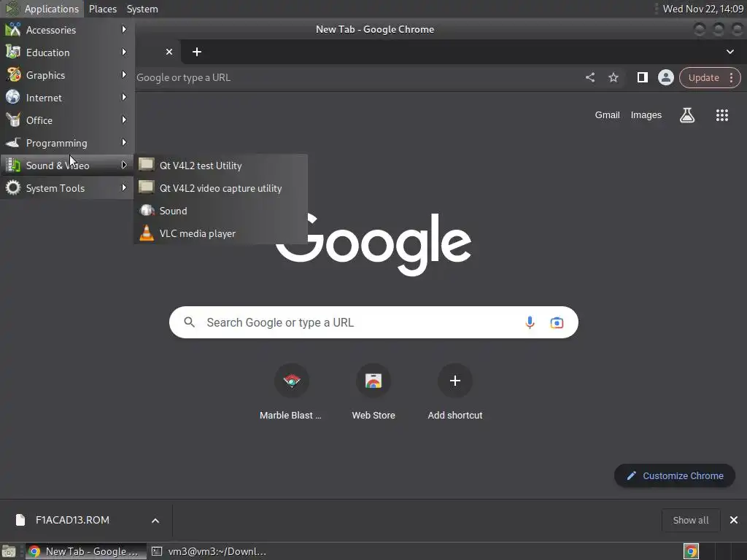Expand Graphics submenu arrow

click(124, 75)
